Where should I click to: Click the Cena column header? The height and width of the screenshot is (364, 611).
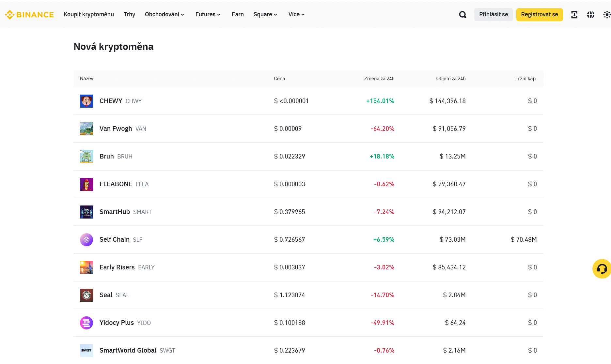[279, 79]
